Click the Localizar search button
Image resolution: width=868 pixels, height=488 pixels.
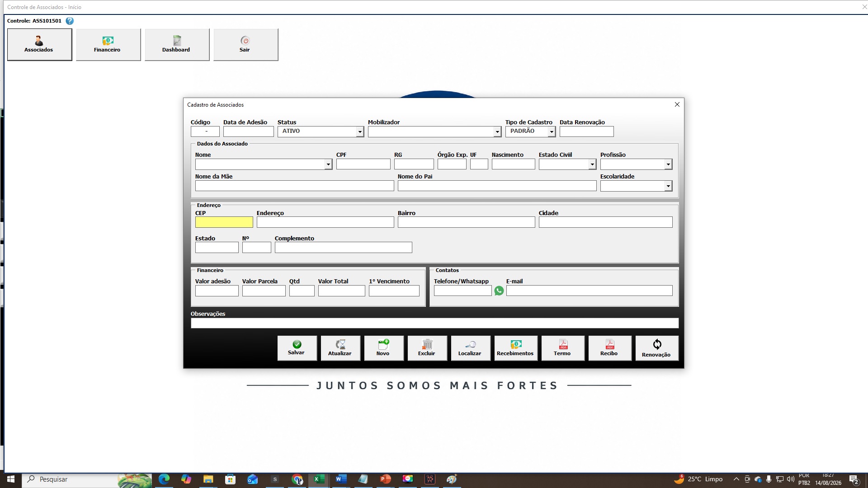point(471,348)
